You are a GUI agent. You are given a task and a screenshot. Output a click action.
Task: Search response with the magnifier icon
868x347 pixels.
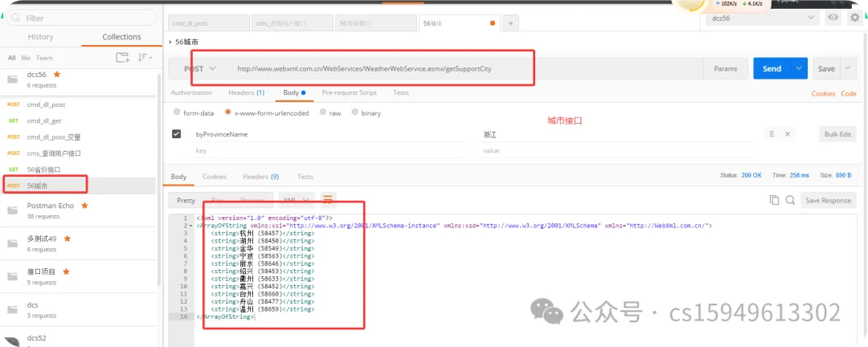(x=791, y=200)
